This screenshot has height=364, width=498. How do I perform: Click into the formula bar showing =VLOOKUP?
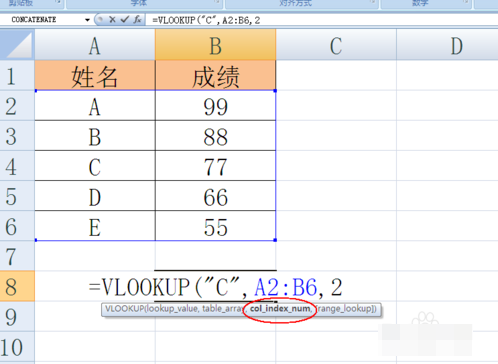pos(322,20)
